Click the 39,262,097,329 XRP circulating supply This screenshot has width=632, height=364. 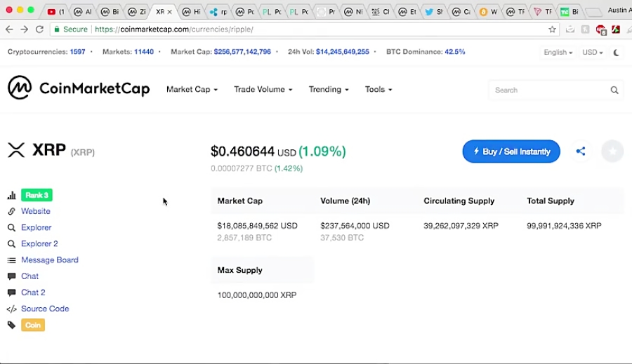(x=461, y=226)
